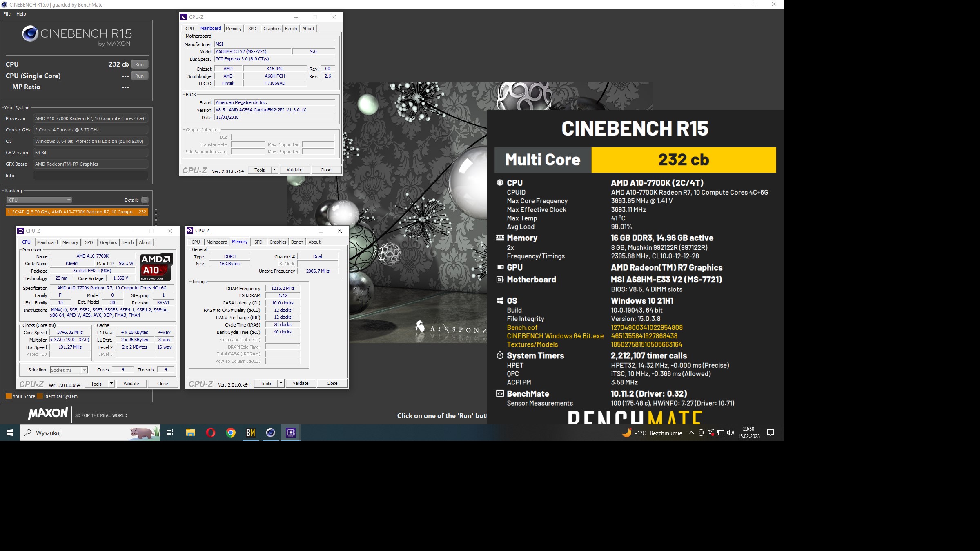Click Validate in Mainboard CPU-Z window
This screenshot has width=980, height=551.
pyautogui.click(x=294, y=170)
